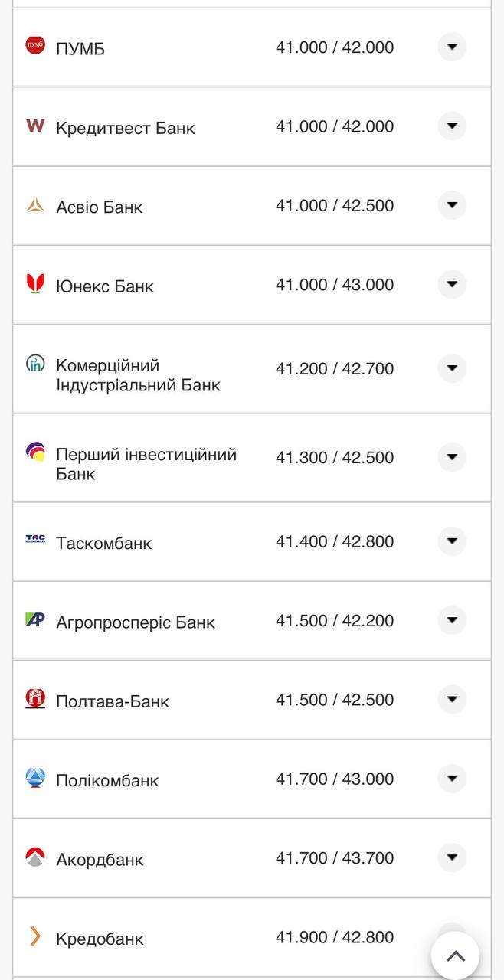Click the Кредобанк orange chevron logo
Image resolution: width=504 pixels, height=980 pixels.
pyautogui.click(x=35, y=936)
